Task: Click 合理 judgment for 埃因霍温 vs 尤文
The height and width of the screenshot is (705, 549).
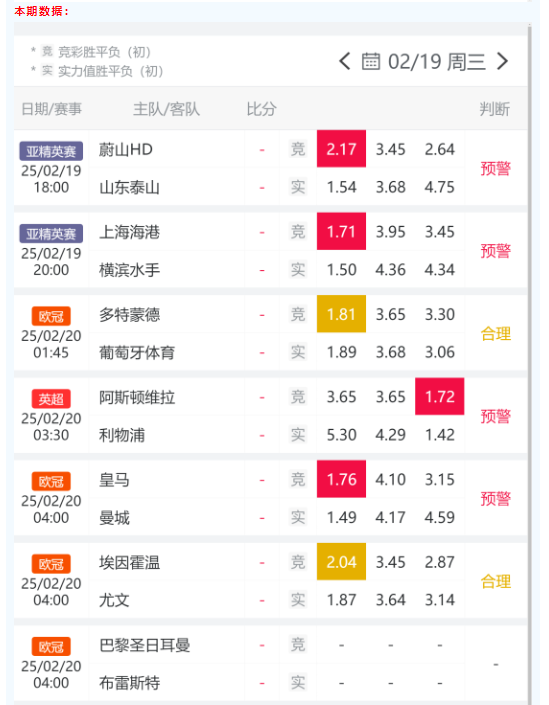Action: (x=495, y=581)
